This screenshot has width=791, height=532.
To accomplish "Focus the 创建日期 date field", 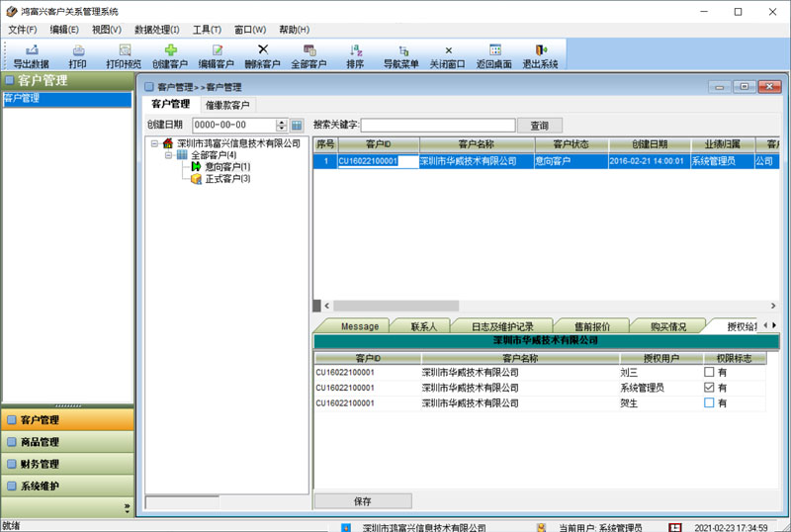I will 234,126.
